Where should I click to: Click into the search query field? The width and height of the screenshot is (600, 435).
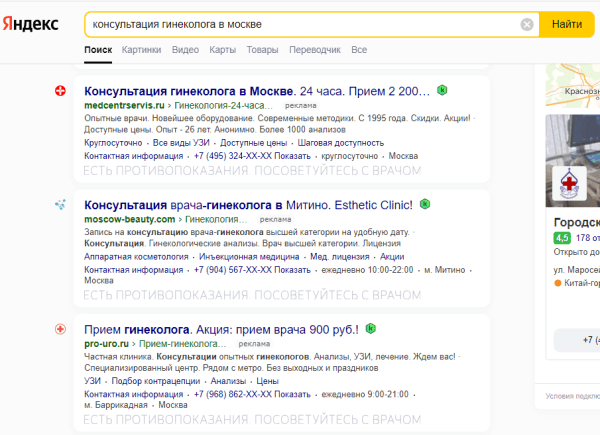(302, 24)
